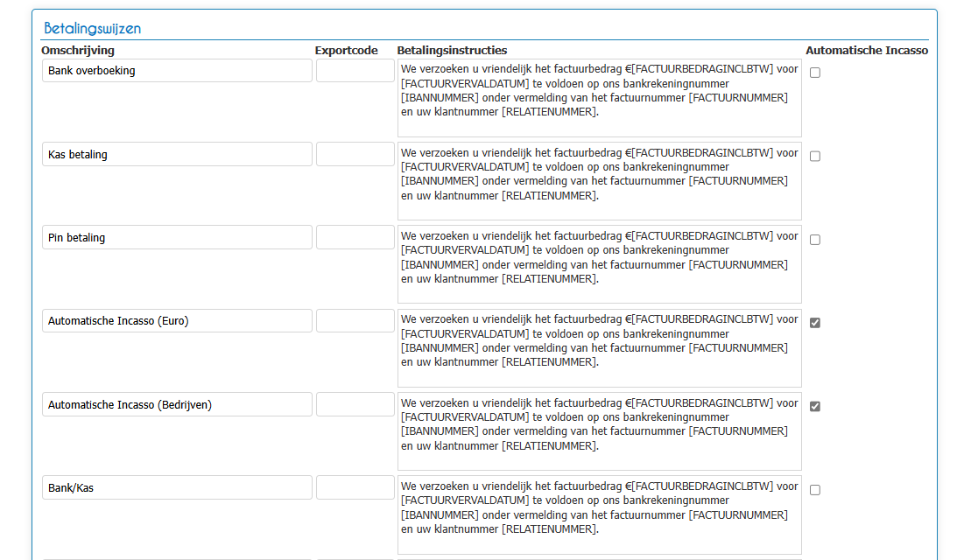
Task: Focus the Bank/Kas export code field
Action: click(355, 487)
